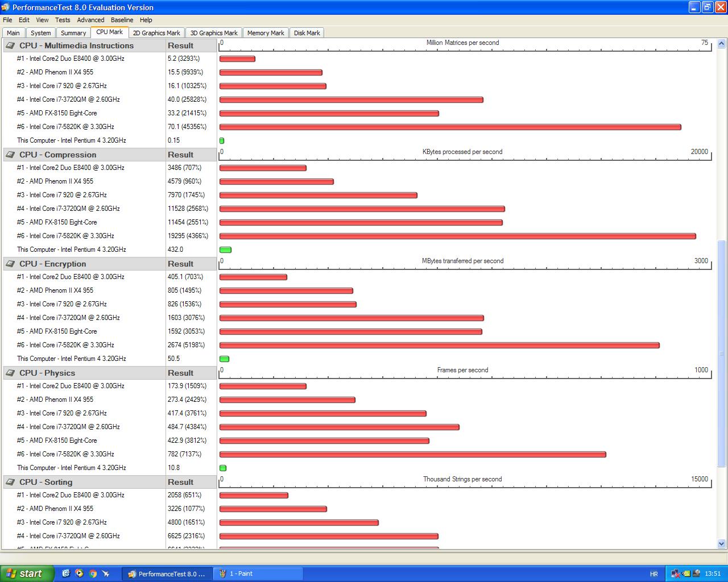Click the CPU Compression section chip icon
The width and height of the screenshot is (728, 582).
pyautogui.click(x=10, y=155)
